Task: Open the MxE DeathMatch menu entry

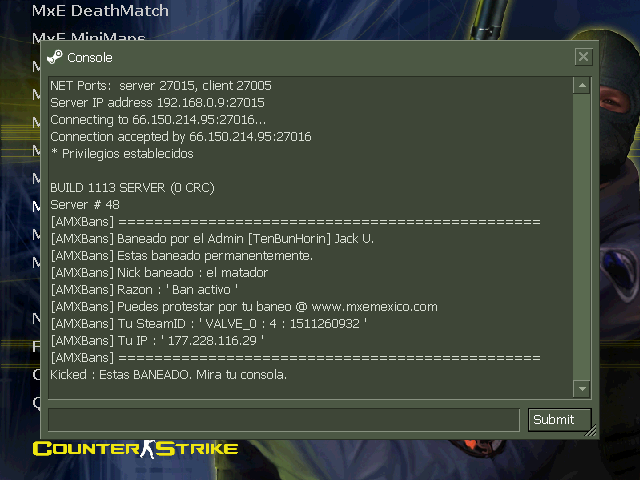Action: point(100,11)
